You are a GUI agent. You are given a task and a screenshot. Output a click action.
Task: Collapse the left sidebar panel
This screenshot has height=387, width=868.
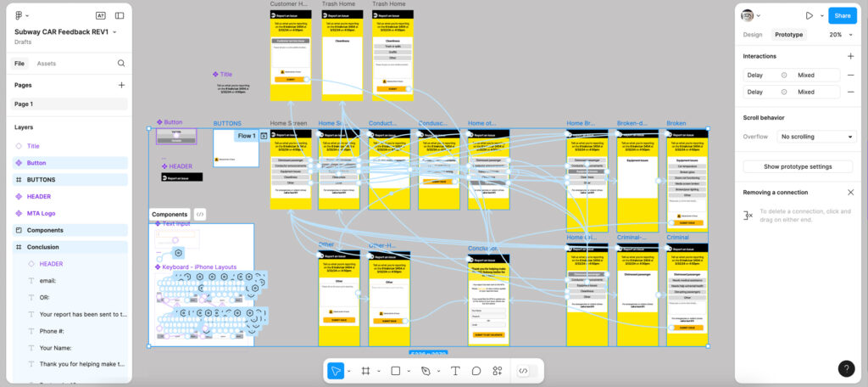120,15
